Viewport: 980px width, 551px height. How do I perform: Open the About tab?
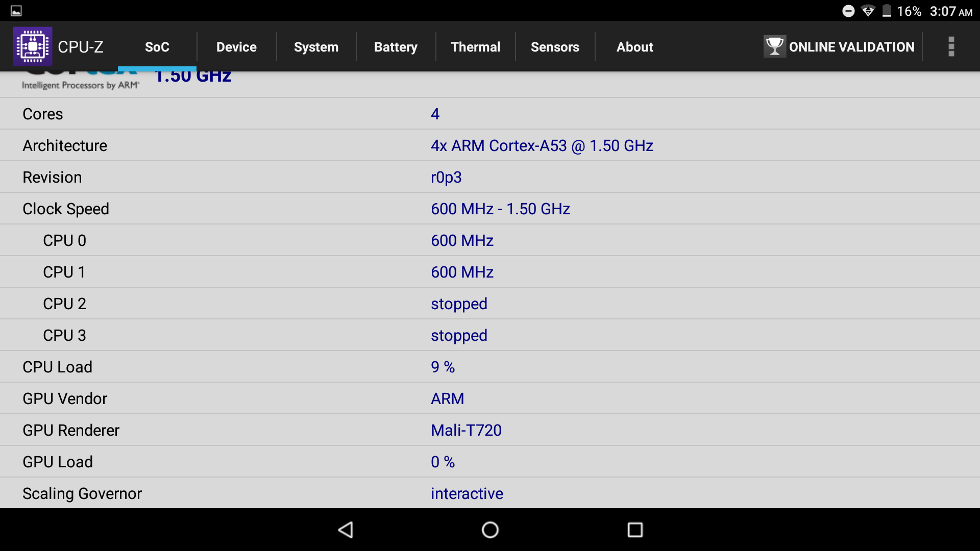634,47
